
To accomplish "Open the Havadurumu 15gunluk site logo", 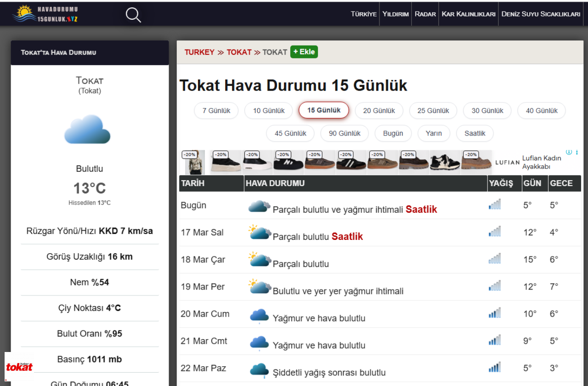I will click(x=45, y=14).
